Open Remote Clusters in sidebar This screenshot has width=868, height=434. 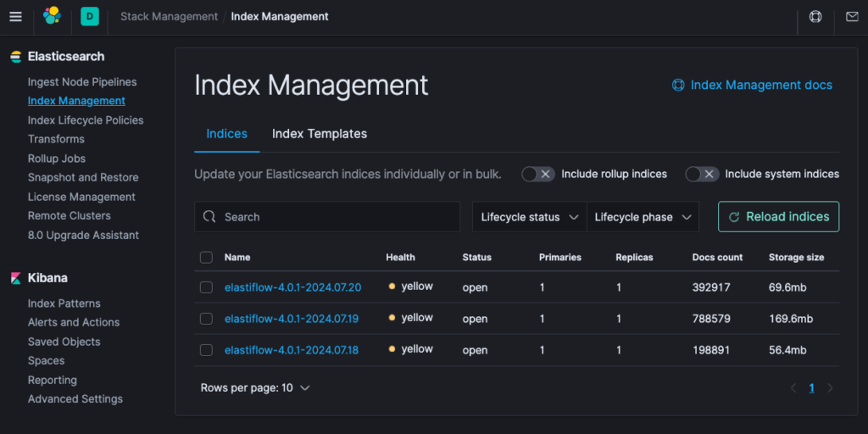(x=70, y=216)
